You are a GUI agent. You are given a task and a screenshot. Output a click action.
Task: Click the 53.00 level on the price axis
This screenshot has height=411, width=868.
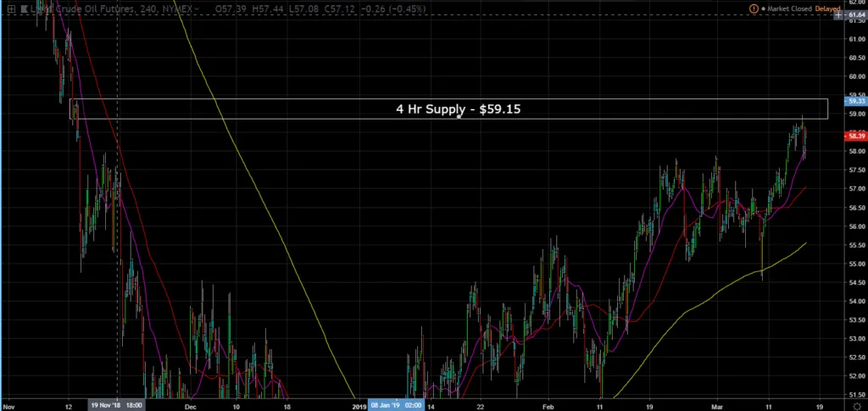(x=856, y=338)
